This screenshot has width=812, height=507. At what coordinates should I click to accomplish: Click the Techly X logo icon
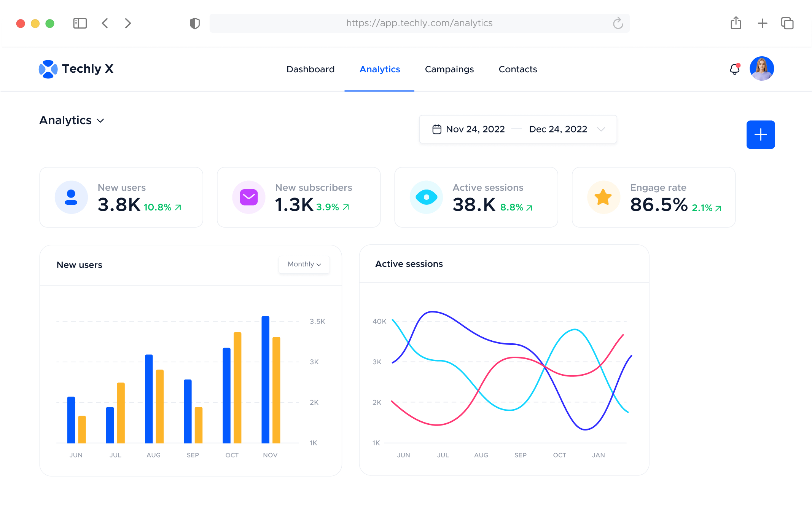point(49,69)
